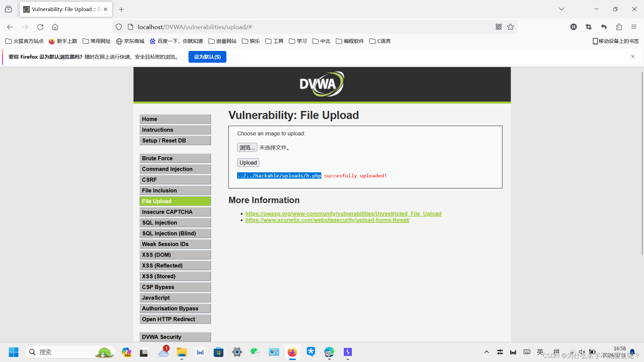The width and height of the screenshot is (644, 362).
Task: Open Firefox hamburger application menu
Action: [x=634, y=27]
